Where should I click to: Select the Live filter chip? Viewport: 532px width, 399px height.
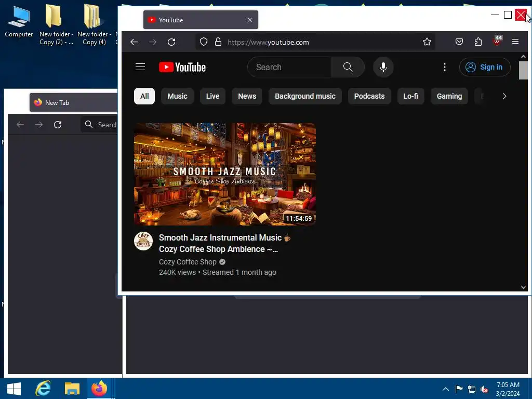click(x=212, y=96)
